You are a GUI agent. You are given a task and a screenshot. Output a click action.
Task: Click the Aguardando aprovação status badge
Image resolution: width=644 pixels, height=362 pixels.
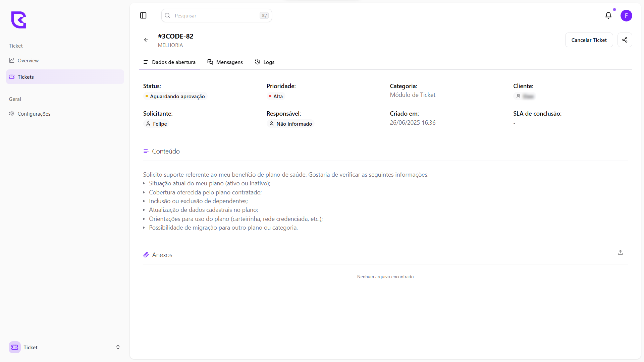[175, 97]
